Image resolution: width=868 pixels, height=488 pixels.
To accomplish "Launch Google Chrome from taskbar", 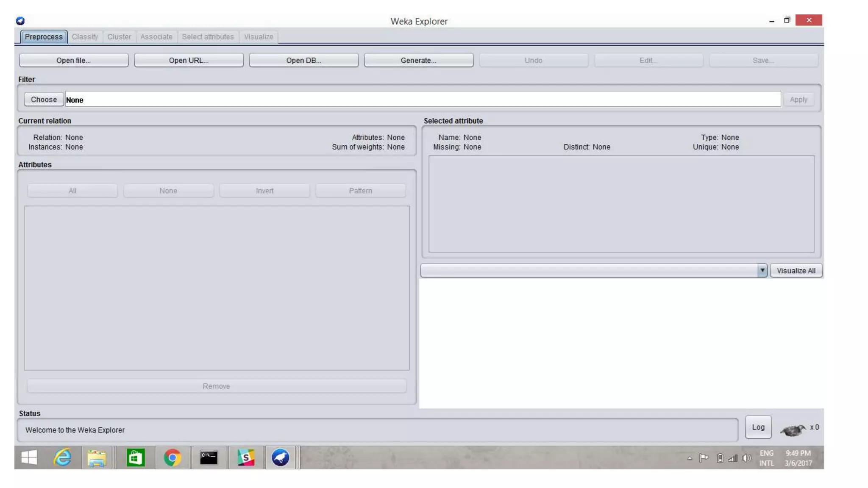I will click(x=172, y=457).
